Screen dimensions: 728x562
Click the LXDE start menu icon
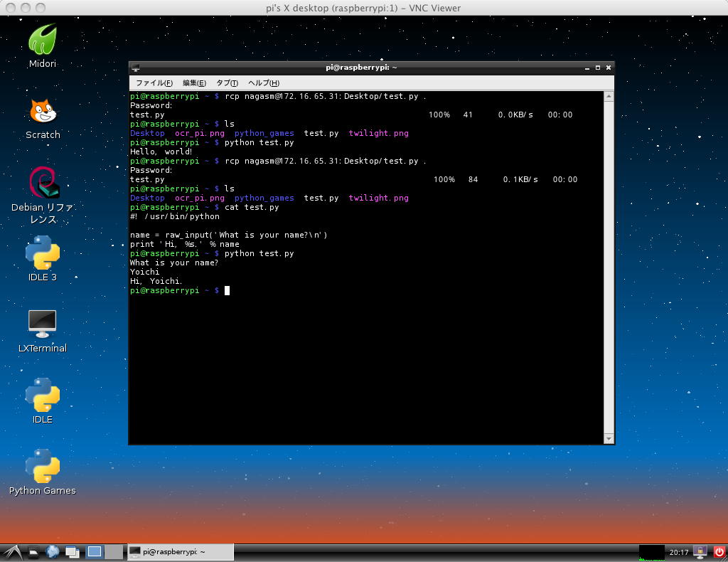tap(13, 551)
